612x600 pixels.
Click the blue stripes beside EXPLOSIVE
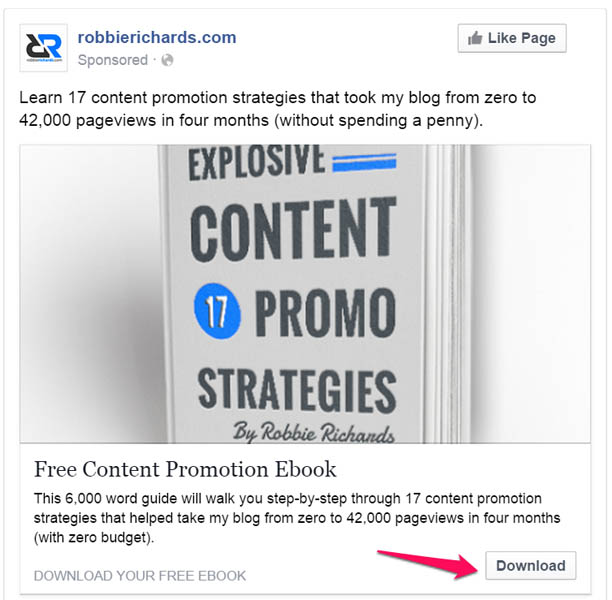point(364,163)
